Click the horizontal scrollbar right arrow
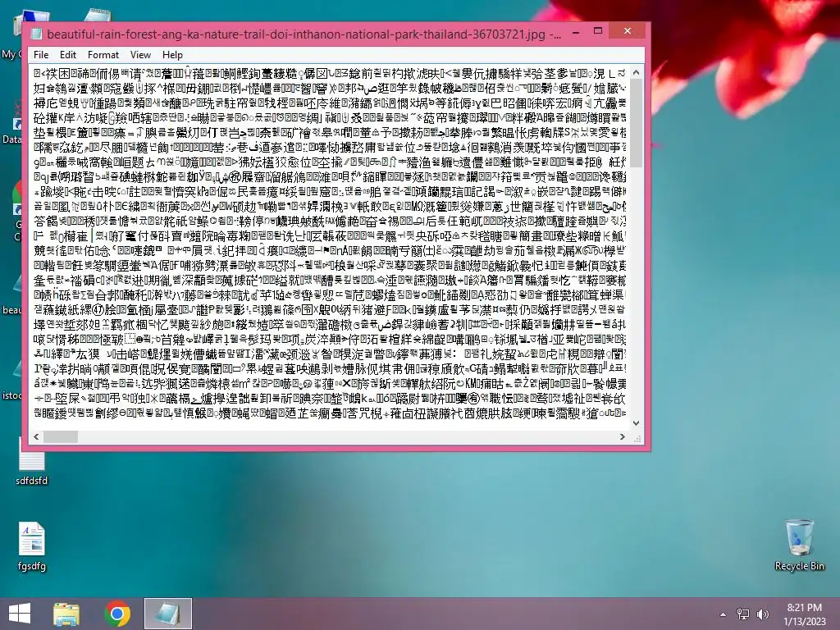 pos(622,436)
